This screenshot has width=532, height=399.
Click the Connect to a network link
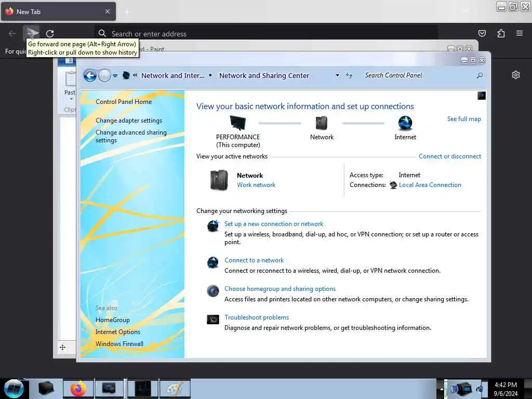pyautogui.click(x=254, y=260)
